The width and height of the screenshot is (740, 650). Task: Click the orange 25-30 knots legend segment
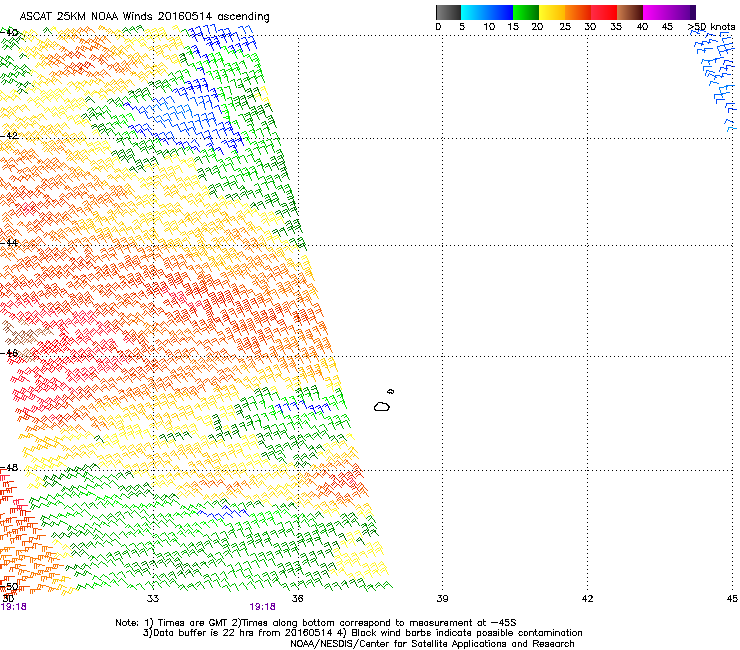pyautogui.click(x=578, y=12)
